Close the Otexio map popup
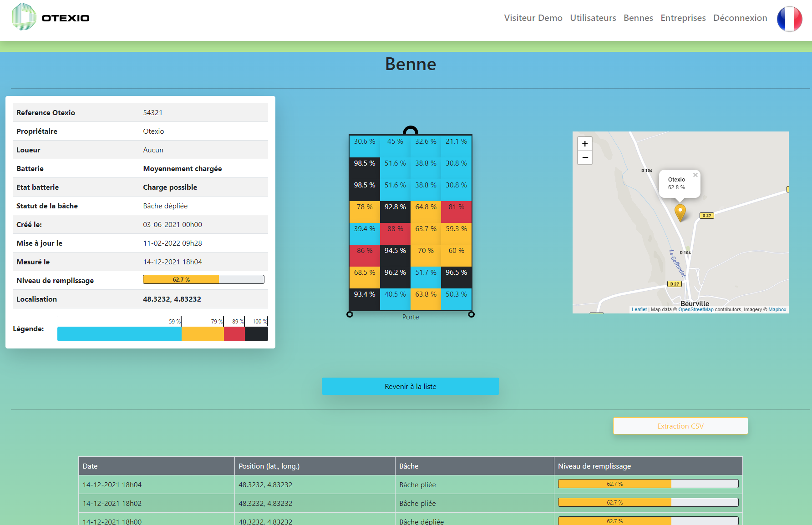This screenshot has height=525, width=812. [x=695, y=175]
